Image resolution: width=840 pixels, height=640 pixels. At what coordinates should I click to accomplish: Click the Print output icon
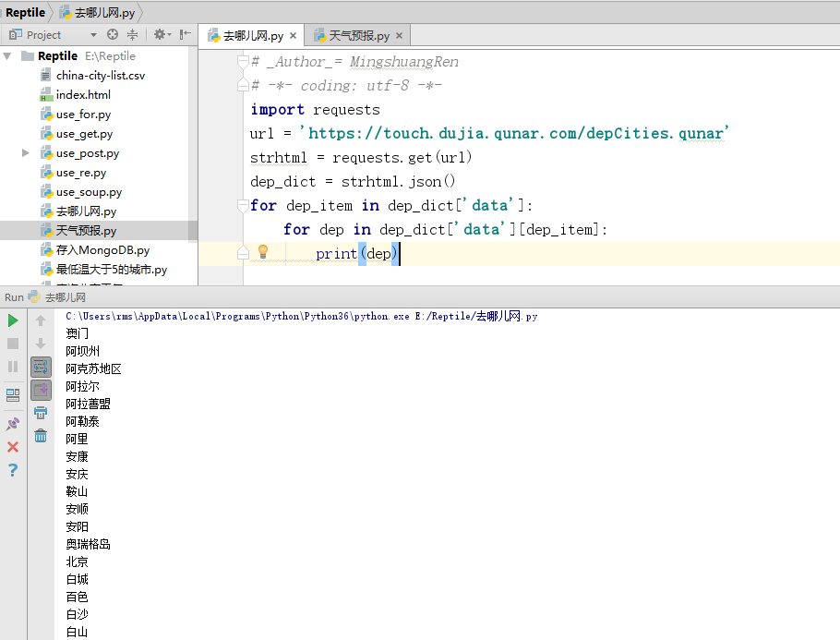coord(41,413)
